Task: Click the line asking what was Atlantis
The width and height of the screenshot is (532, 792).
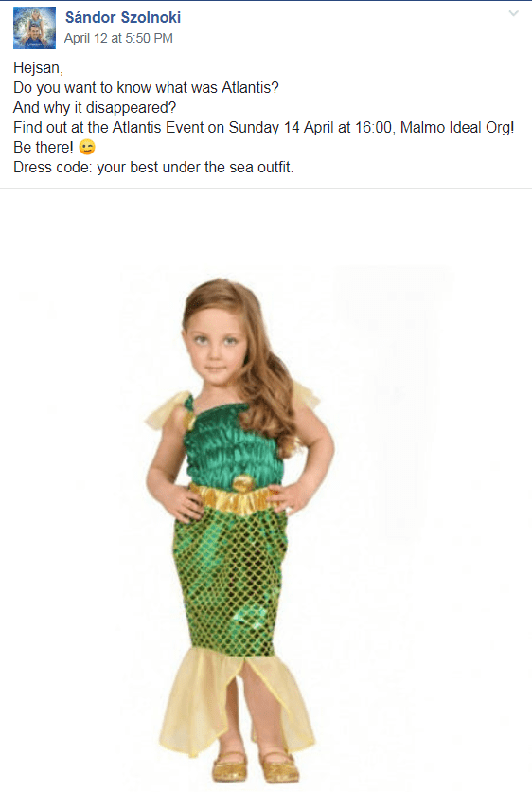Action: (146, 88)
